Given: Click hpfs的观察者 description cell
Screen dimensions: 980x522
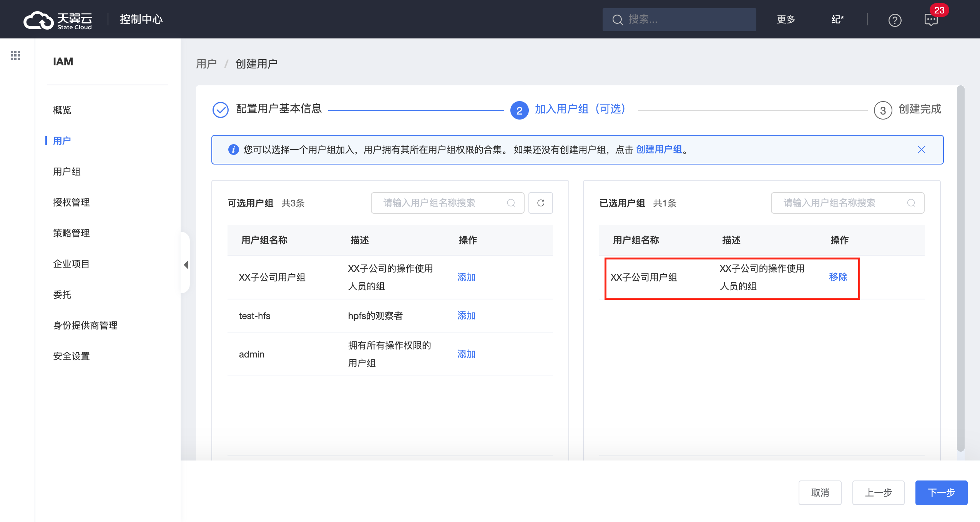Looking at the screenshot, I should (375, 316).
